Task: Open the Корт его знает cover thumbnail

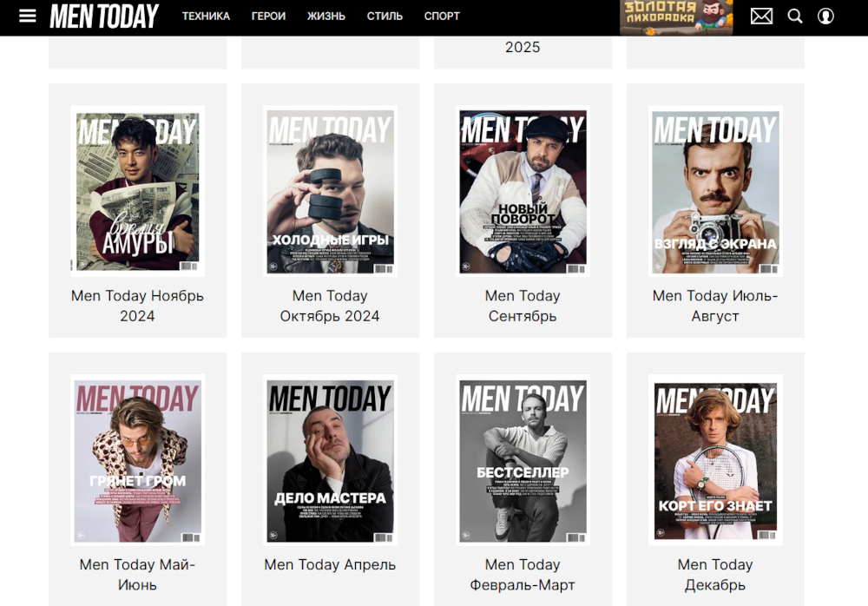Action: (x=715, y=460)
